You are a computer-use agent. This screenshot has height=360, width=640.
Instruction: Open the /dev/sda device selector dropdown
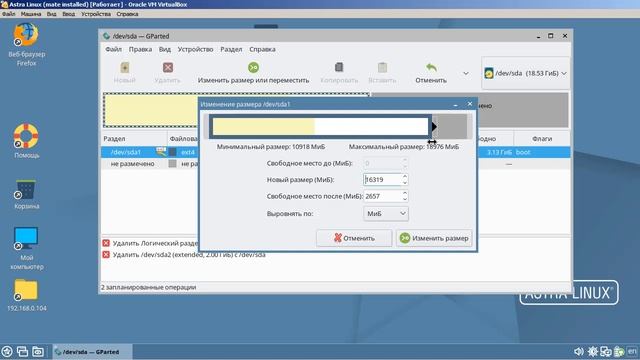coord(526,73)
